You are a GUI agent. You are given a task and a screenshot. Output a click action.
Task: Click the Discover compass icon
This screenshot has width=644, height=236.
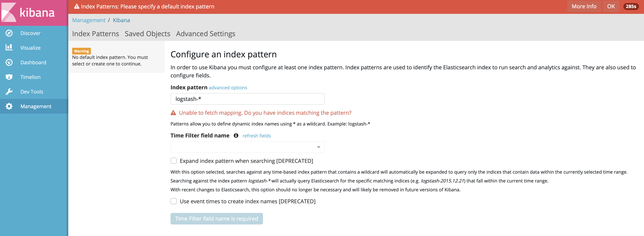(9, 33)
